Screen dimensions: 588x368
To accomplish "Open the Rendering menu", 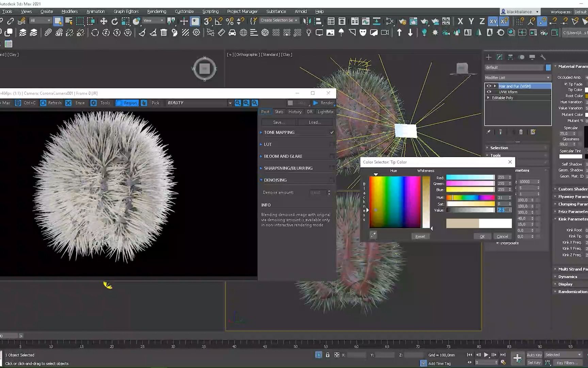I will click(157, 11).
